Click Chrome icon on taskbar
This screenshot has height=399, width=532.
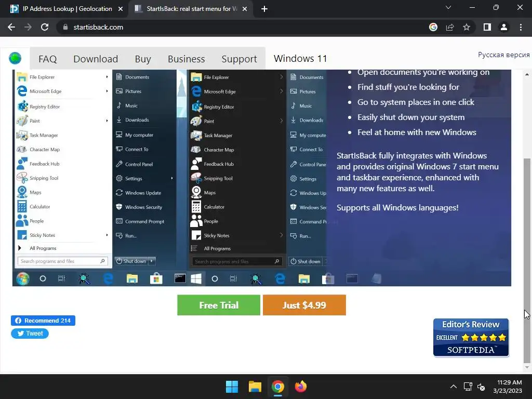tap(278, 387)
